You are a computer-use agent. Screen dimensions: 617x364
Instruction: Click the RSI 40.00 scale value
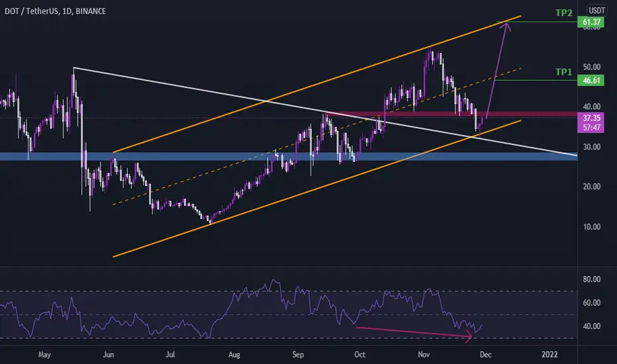pos(591,326)
